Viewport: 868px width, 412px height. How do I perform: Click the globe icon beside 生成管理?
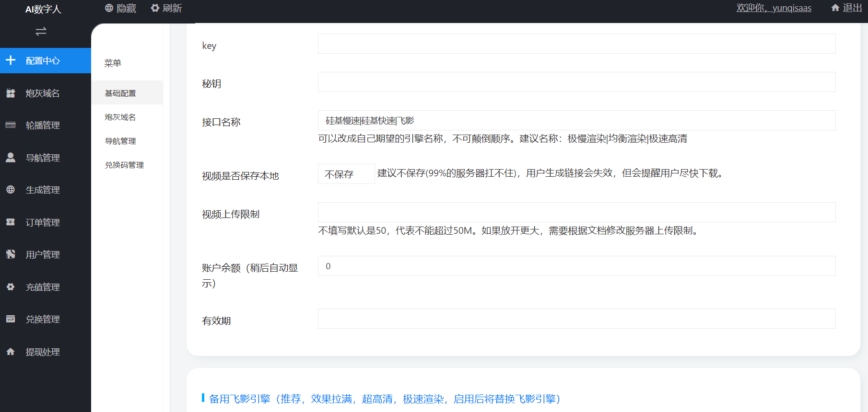click(11, 190)
